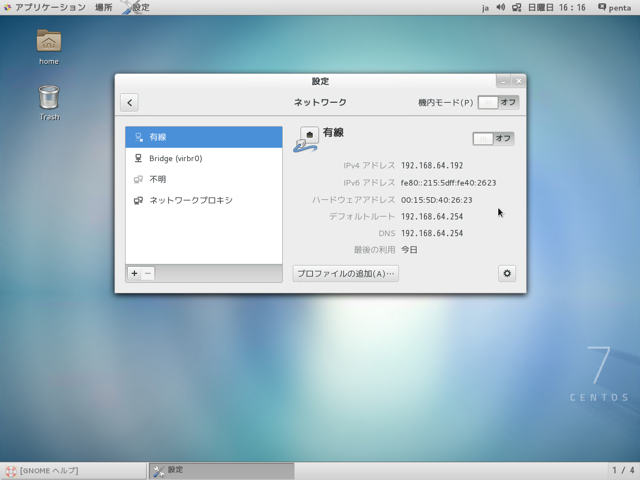This screenshot has width=640, height=480.
Task: Go back using the chevron button
Action: [x=129, y=102]
